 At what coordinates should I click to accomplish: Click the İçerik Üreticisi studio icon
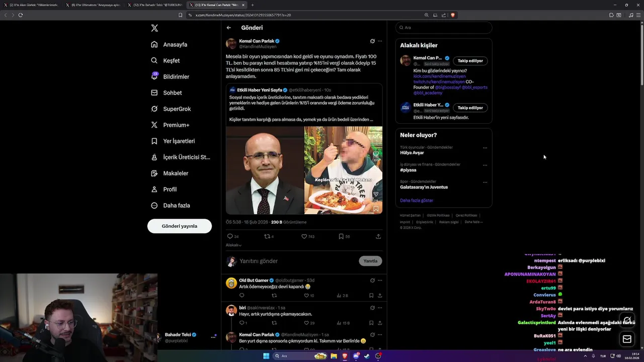tap(154, 157)
